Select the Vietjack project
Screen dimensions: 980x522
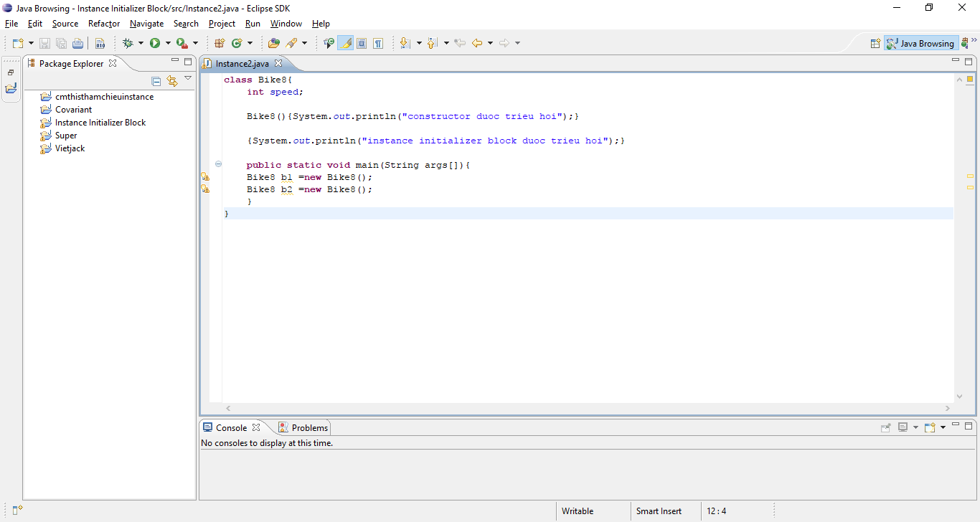pos(70,148)
